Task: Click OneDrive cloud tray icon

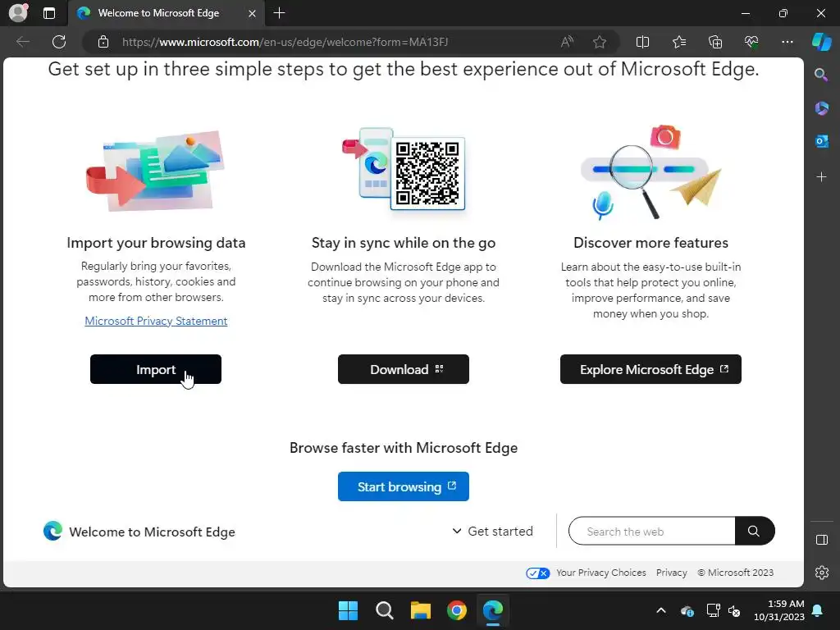Action: click(687, 610)
